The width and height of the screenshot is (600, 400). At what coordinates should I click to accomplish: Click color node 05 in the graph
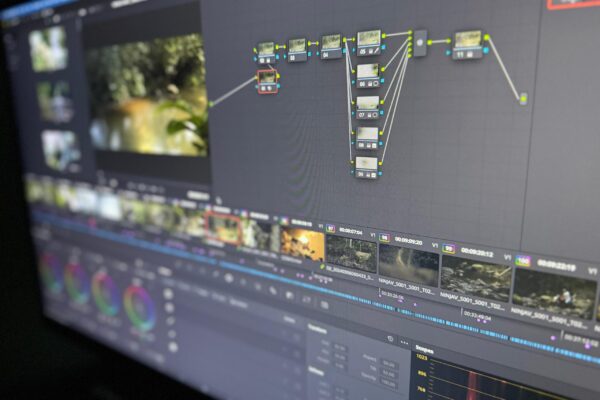point(369,41)
